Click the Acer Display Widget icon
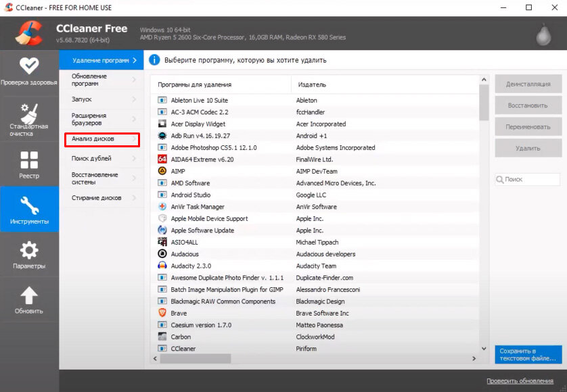567x392 pixels. click(x=162, y=124)
